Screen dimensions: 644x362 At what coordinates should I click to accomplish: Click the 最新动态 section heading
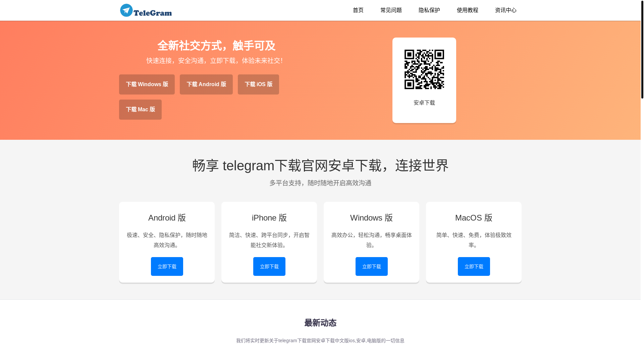320,323
